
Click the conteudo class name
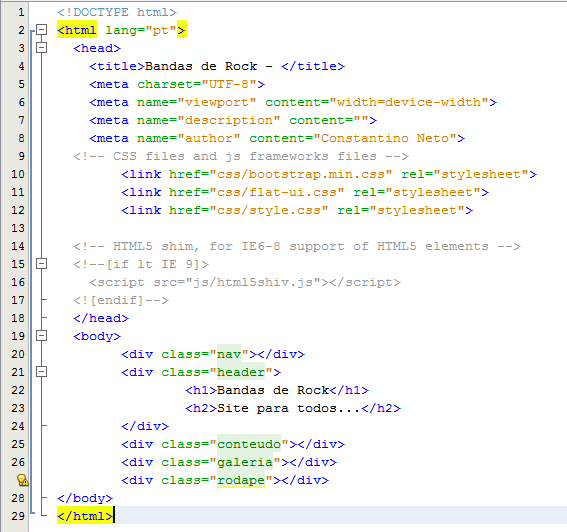click(249, 444)
